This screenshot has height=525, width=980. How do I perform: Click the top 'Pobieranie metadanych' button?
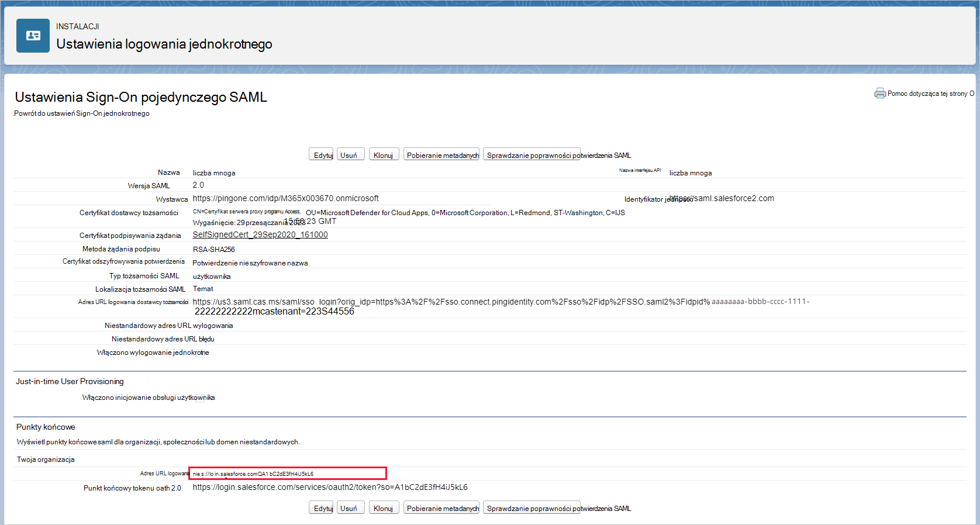[x=441, y=154]
